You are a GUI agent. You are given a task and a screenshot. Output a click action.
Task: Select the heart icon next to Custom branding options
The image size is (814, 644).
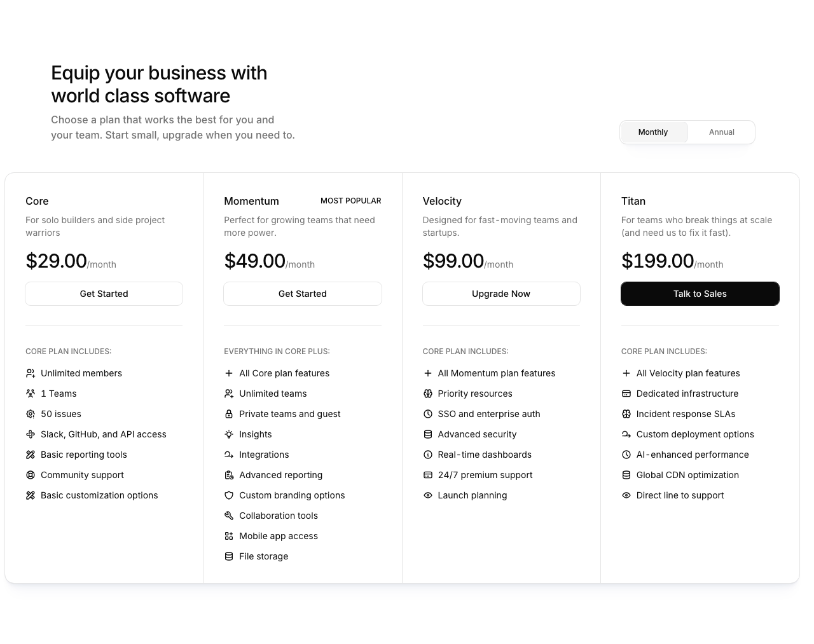(229, 495)
